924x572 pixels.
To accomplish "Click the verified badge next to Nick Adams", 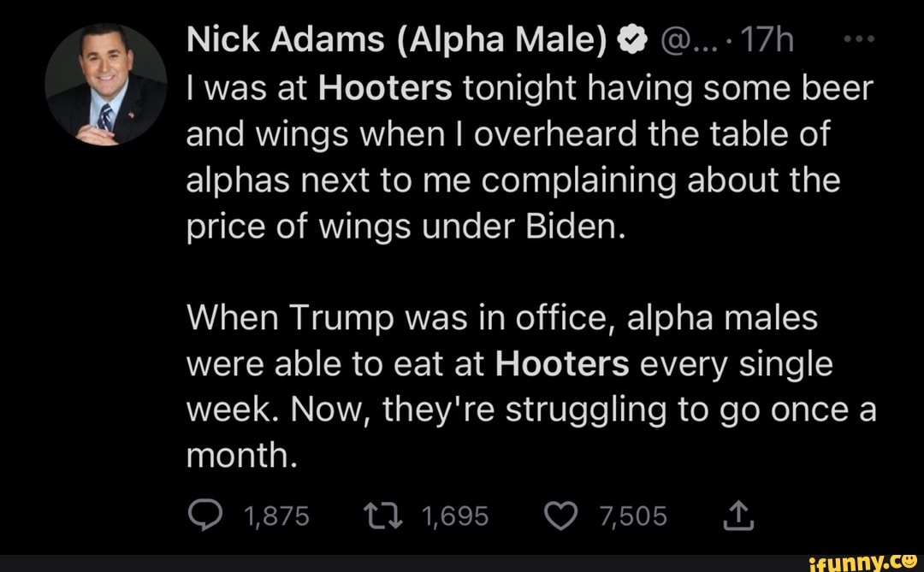I will [631, 37].
